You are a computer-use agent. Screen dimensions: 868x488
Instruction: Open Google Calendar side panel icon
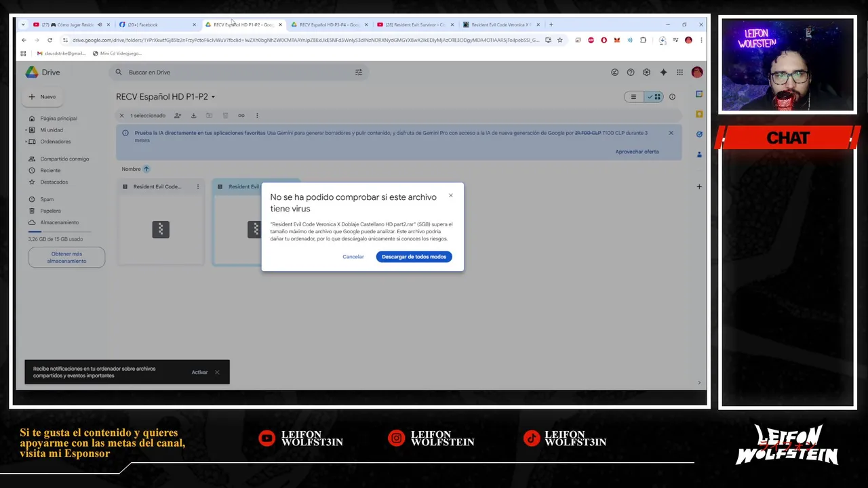[x=699, y=94]
